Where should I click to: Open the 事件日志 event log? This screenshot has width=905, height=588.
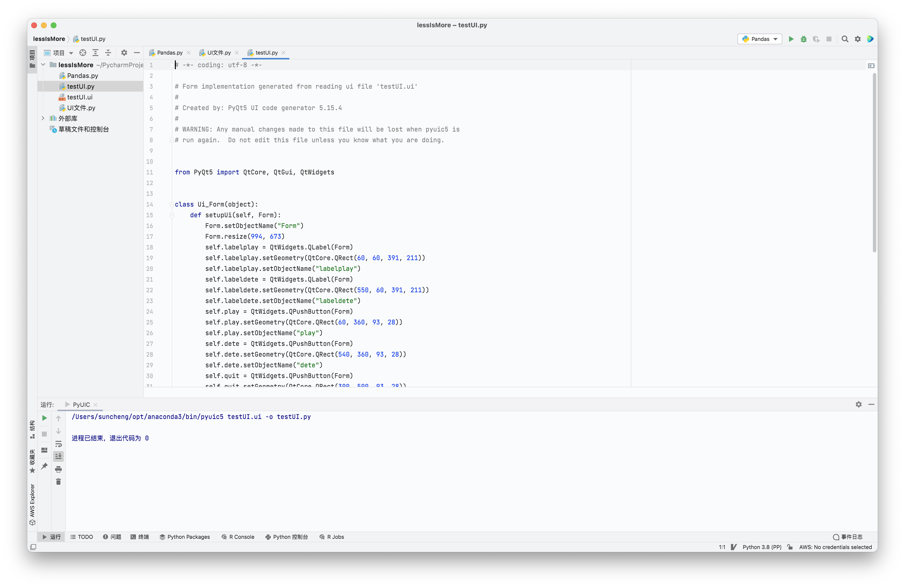tap(848, 537)
